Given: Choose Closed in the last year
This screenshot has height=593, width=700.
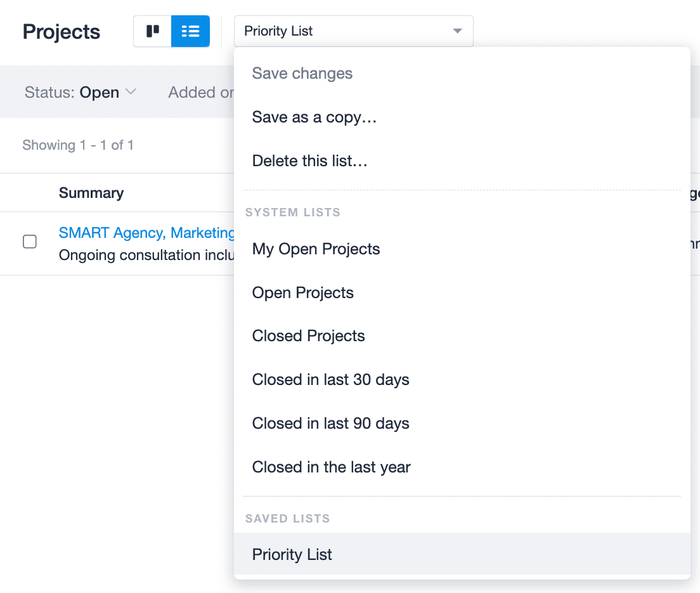Looking at the screenshot, I should click(x=331, y=467).
